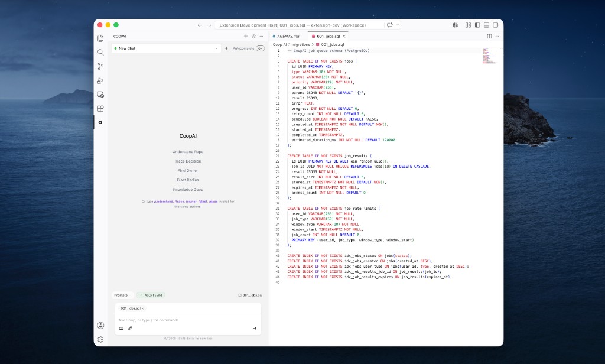Click the Coop AI breadcrumb segment
Viewport: 605px width, 364px height.
[279, 45]
